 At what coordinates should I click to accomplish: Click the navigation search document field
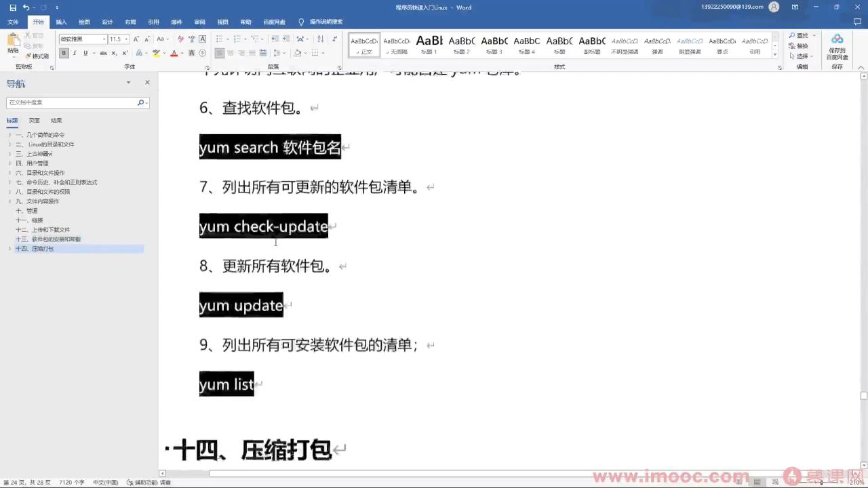tap(78, 102)
